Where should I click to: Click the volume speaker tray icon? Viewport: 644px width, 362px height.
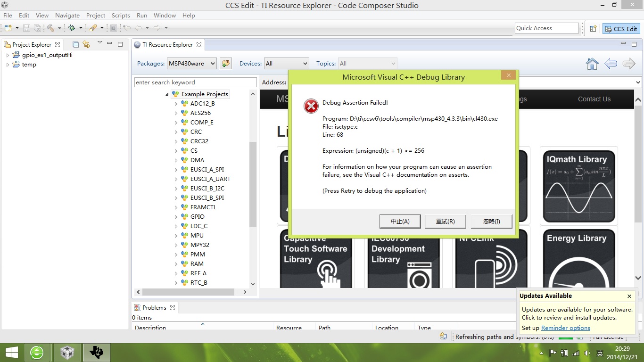click(587, 353)
